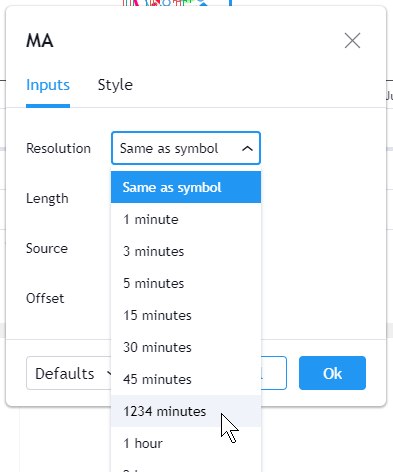Screen dimensions: 393x472
Task: Open the Inputs tab
Action: point(48,85)
